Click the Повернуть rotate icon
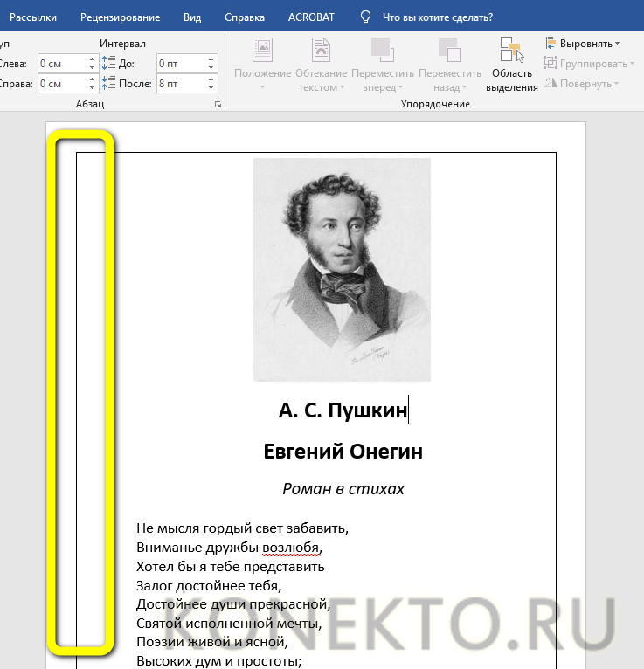Image resolution: width=644 pixels, height=669 pixels. [x=551, y=83]
